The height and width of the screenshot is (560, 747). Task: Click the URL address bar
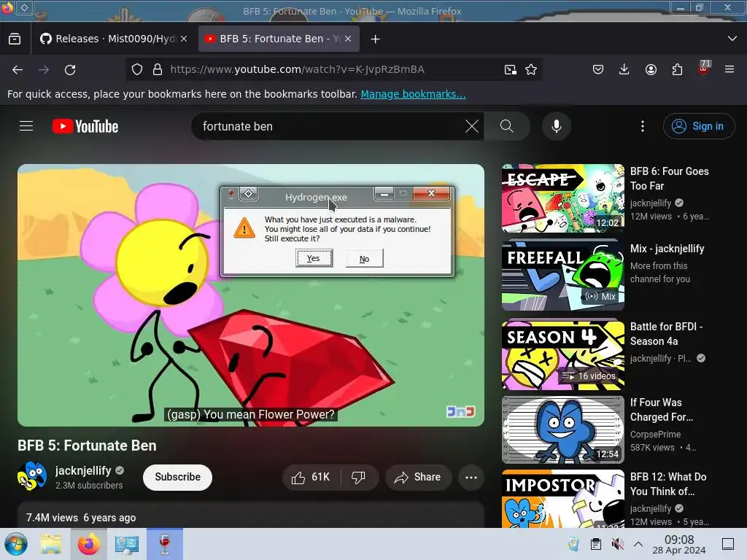[333, 69]
